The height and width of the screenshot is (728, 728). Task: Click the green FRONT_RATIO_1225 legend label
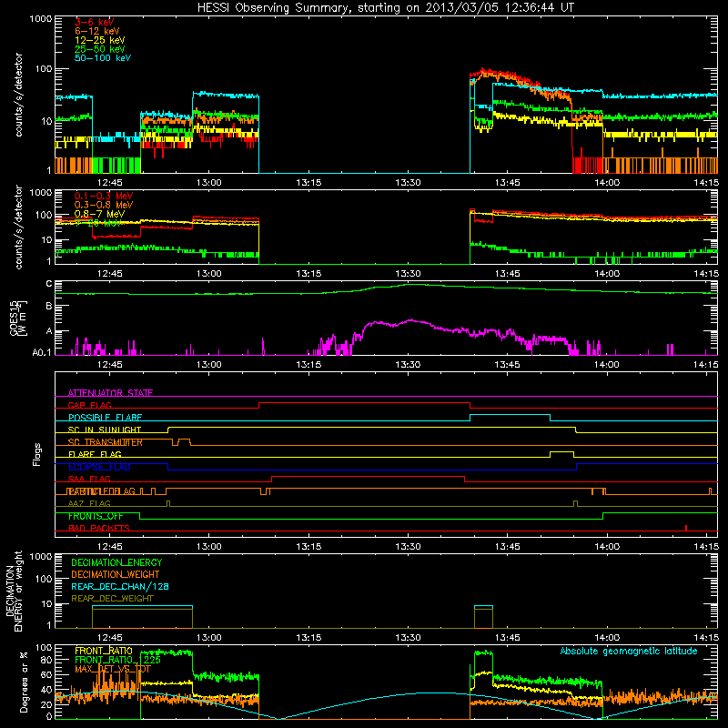point(117,660)
